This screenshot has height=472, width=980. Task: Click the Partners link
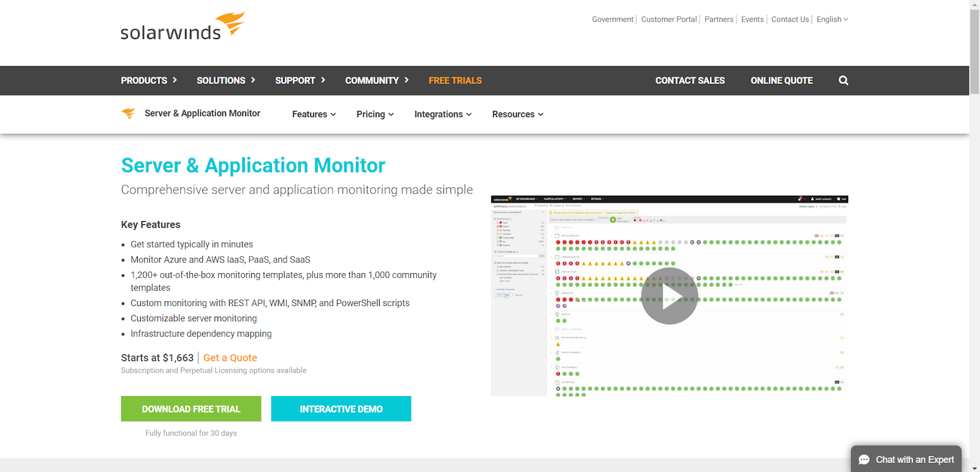pyautogui.click(x=719, y=20)
